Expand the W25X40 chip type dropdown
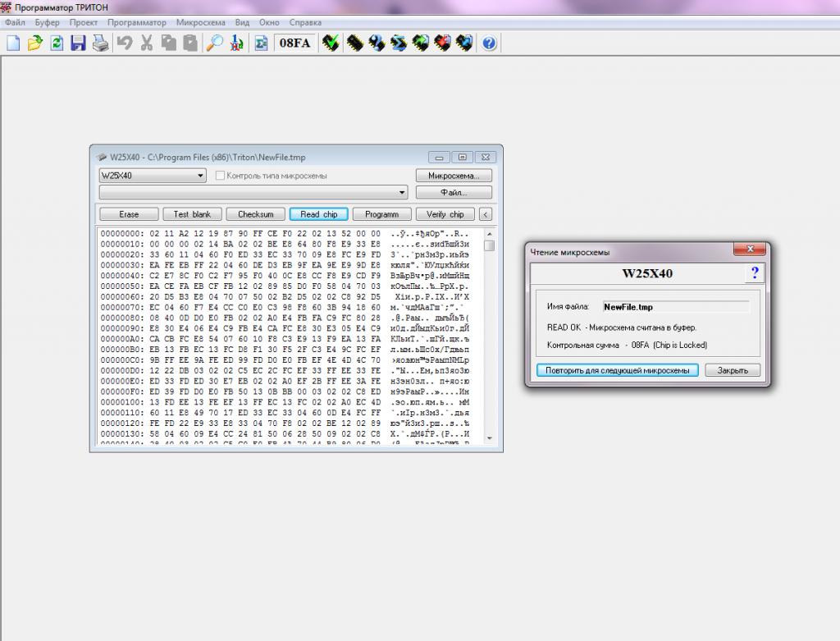 click(x=201, y=176)
